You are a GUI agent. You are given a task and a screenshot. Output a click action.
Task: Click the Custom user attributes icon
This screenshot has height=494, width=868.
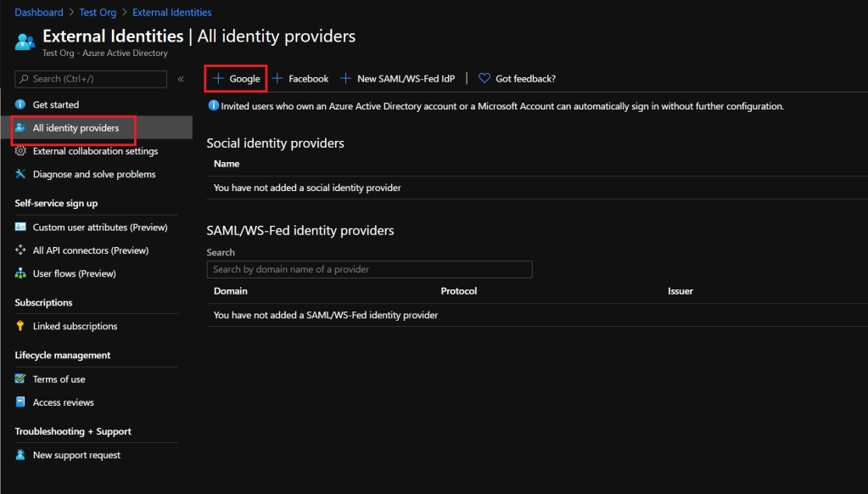[20, 227]
